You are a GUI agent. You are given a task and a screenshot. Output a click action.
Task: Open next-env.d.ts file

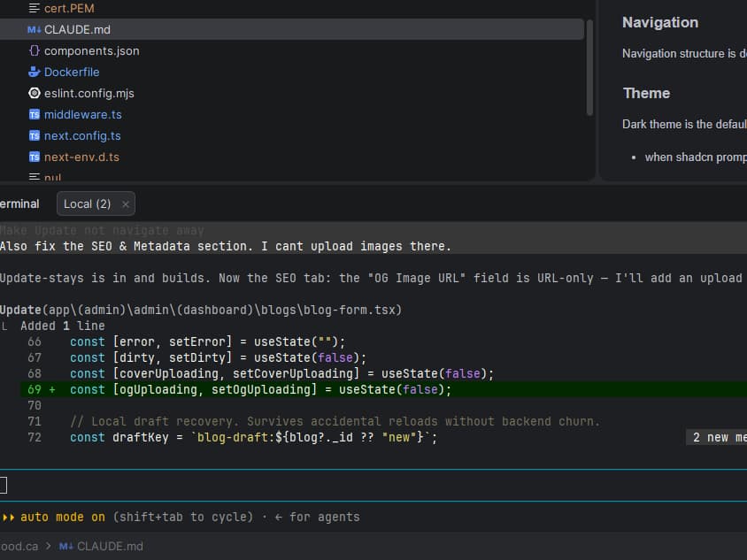(81, 157)
